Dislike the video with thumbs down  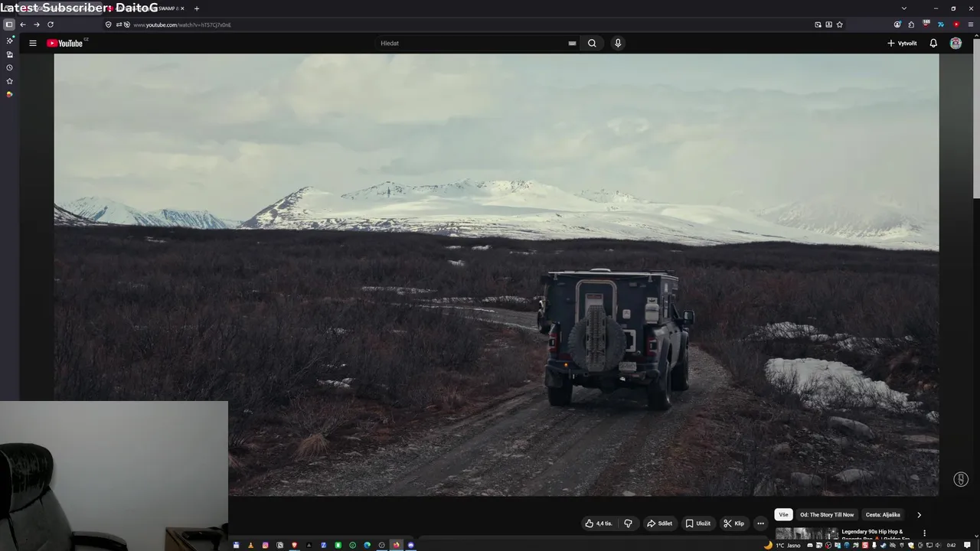pyautogui.click(x=628, y=523)
